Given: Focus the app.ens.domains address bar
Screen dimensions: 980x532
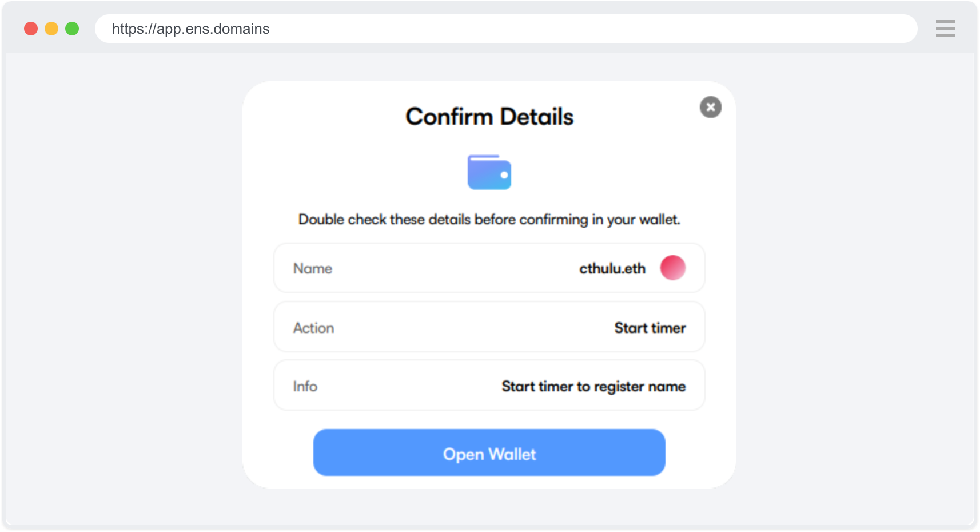Looking at the screenshot, I should click(505, 29).
